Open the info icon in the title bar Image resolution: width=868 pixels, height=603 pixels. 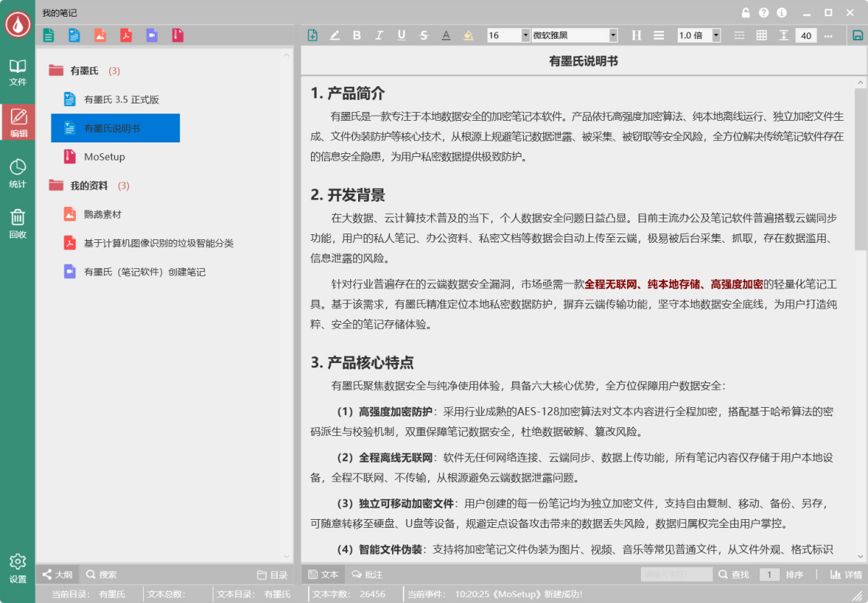(x=782, y=12)
